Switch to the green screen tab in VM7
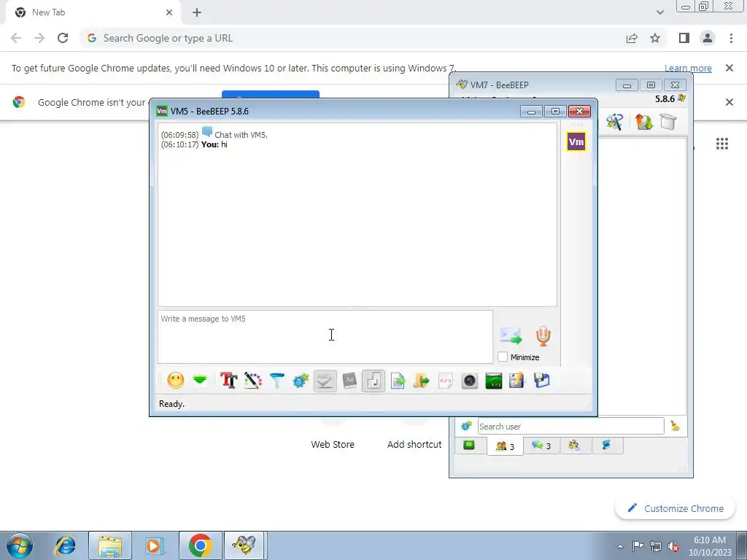The width and height of the screenshot is (747, 560). point(469,446)
